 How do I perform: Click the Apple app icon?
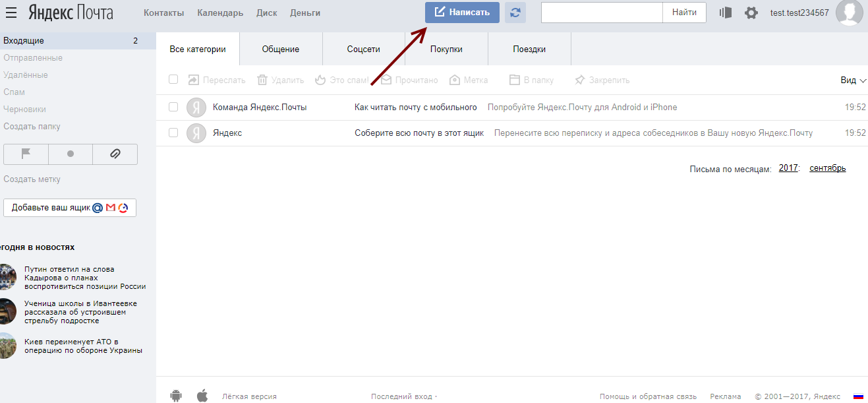[202, 396]
